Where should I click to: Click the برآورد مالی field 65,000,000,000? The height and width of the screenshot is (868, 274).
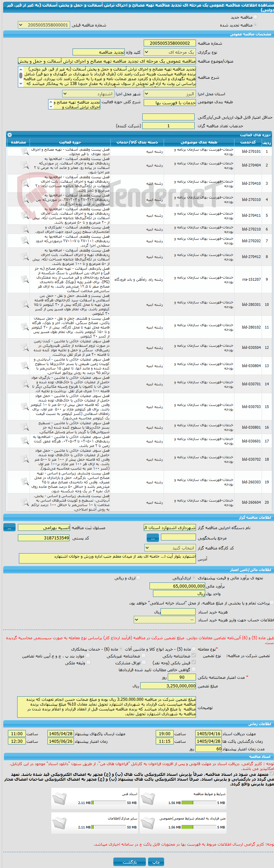[x=177, y=586]
